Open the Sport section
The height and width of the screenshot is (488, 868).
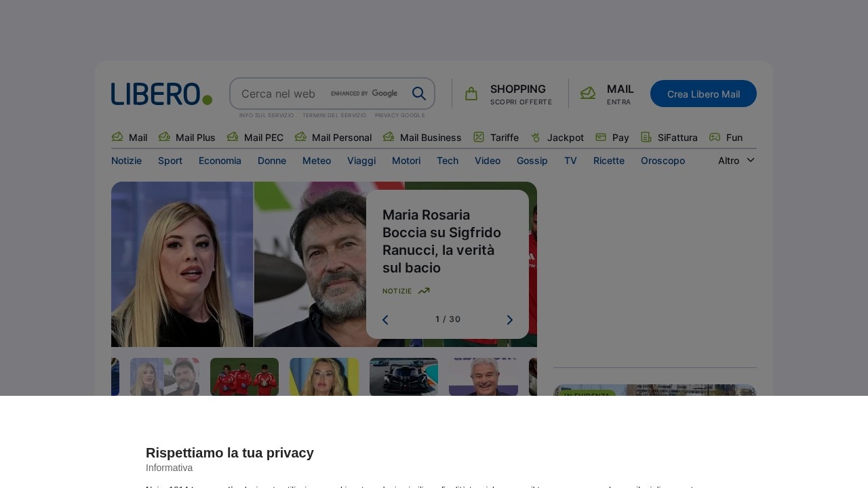tap(170, 161)
